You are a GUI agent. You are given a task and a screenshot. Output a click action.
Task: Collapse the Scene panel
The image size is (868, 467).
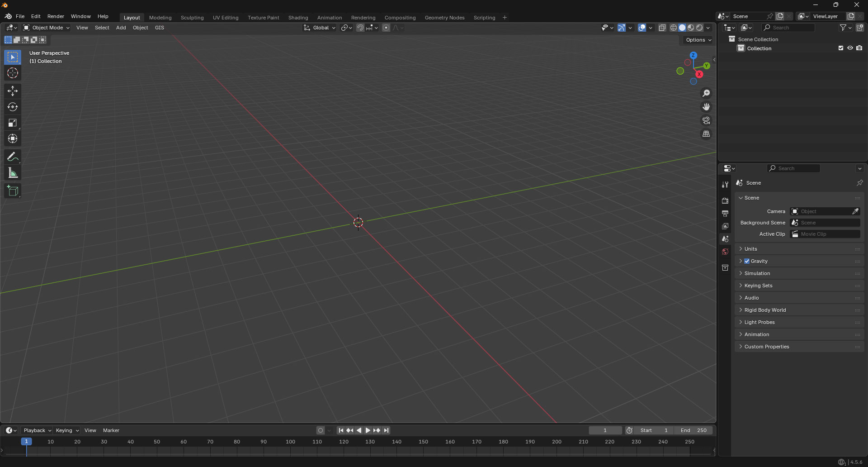[799, 198]
